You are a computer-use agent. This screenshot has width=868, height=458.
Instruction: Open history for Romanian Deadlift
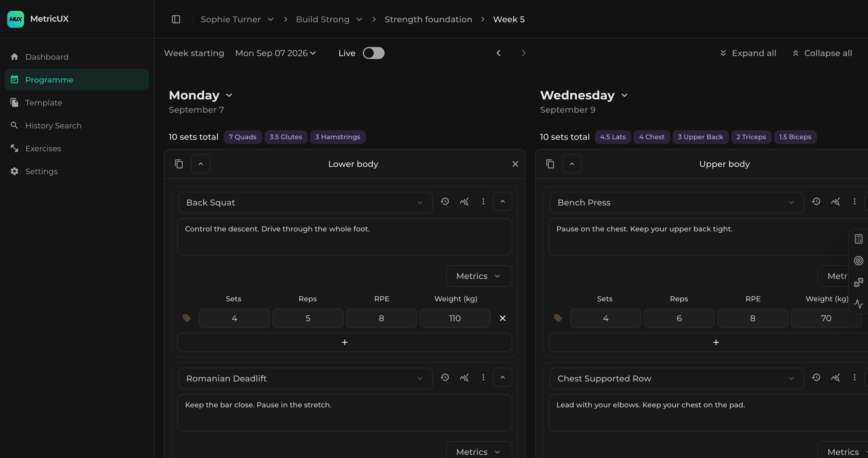[445, 377]
